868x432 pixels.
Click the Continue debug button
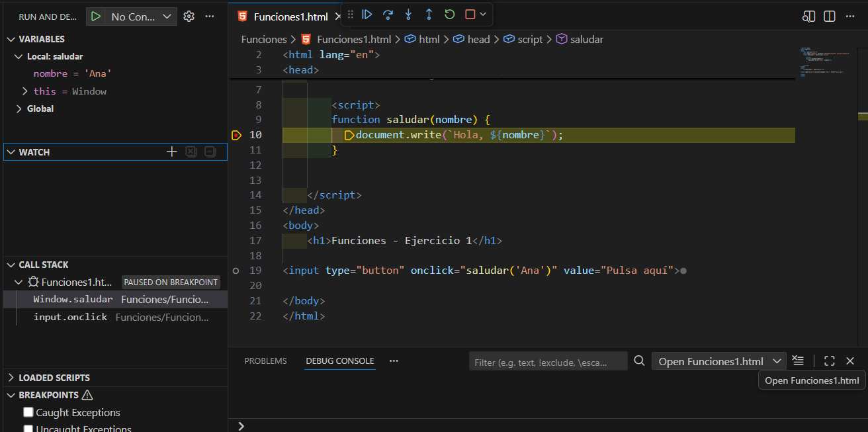click(x=367, y=15)
